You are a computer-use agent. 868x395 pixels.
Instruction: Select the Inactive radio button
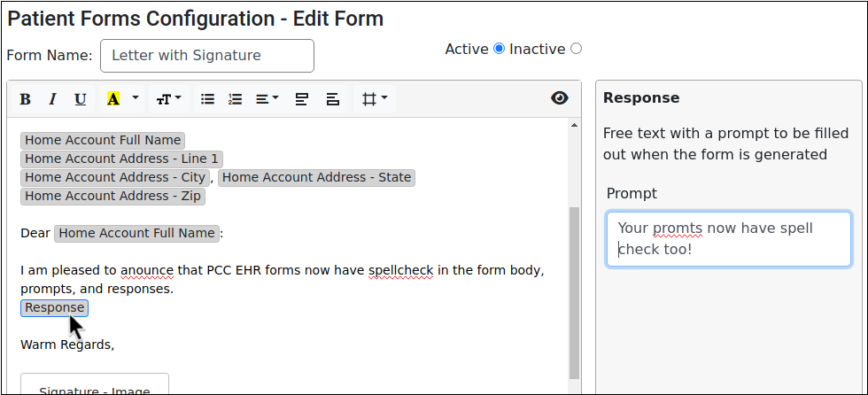click(x=577, y=49)
